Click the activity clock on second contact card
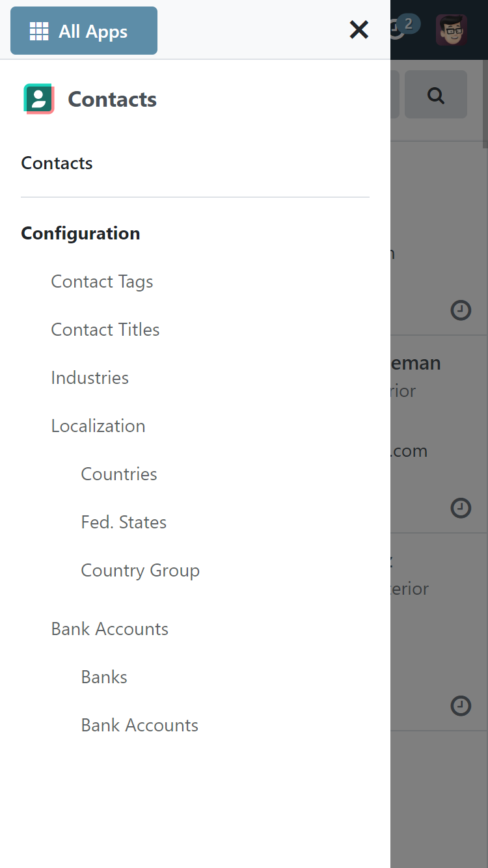 (x=461, y=508)
